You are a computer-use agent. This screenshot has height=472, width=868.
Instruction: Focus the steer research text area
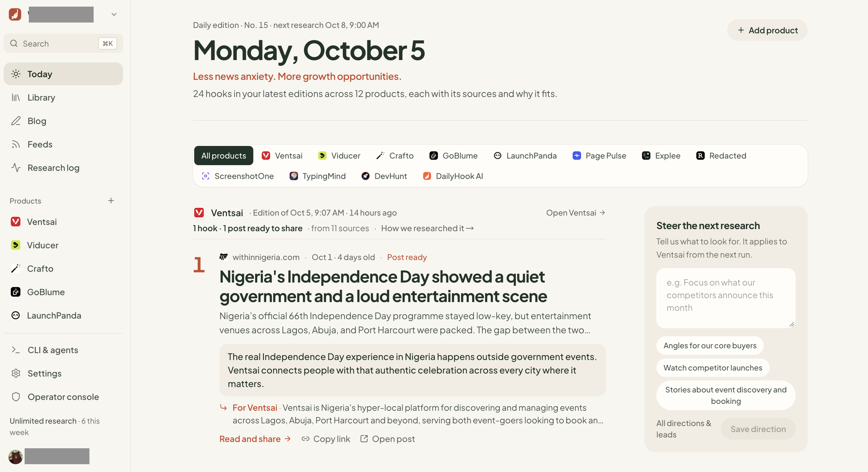(725, 298)
